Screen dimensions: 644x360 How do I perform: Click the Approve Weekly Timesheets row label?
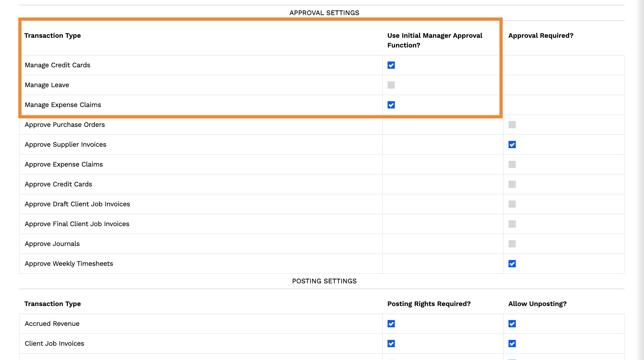[69, 264]
